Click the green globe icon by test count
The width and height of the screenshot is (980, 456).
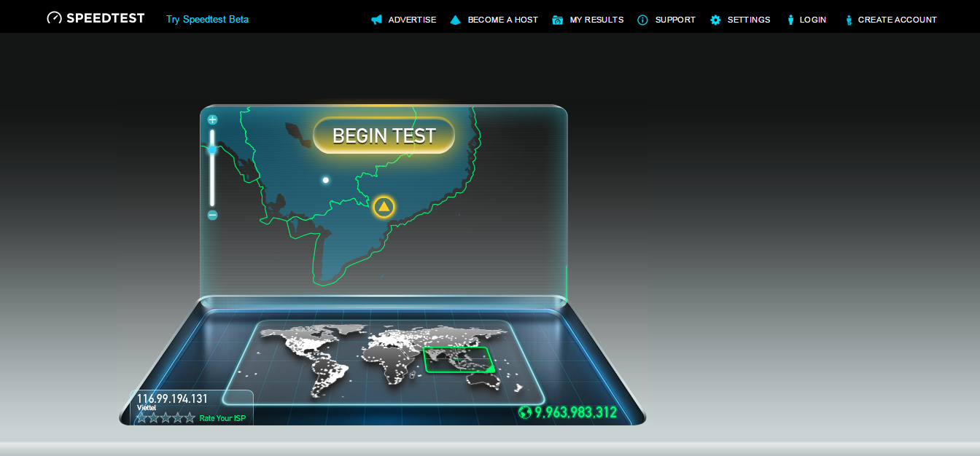click(525, 412)
